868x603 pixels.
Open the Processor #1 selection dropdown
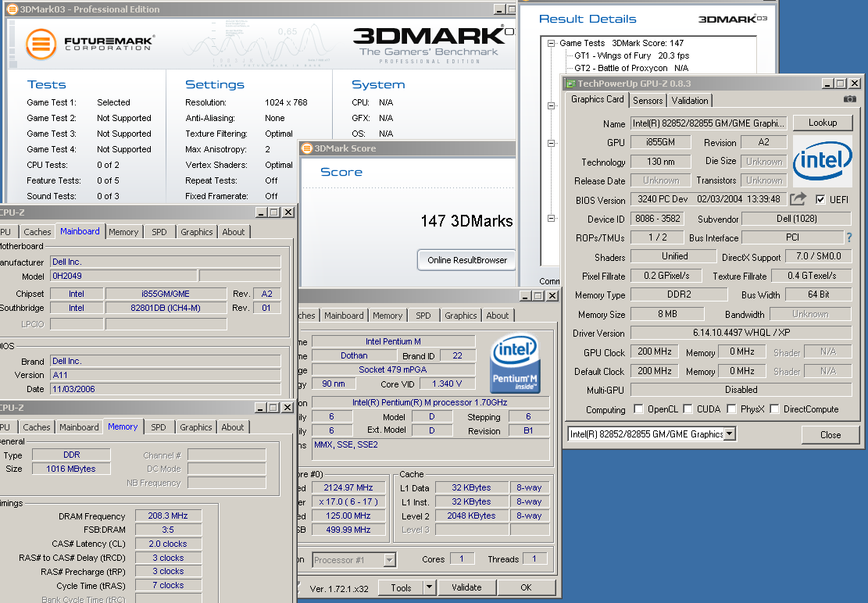click(390, 560)
